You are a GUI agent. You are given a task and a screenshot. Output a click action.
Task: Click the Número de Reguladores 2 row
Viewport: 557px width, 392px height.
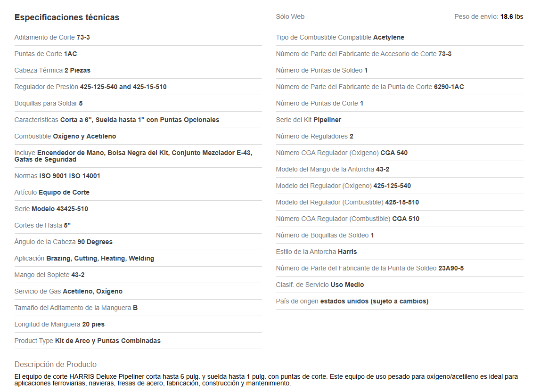(314, 136)
